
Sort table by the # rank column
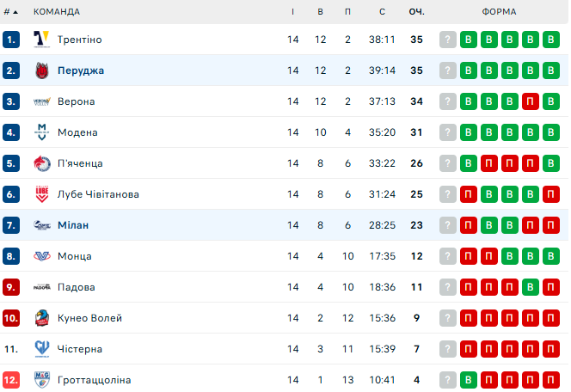pyautogui.click(x=10, y=12)
